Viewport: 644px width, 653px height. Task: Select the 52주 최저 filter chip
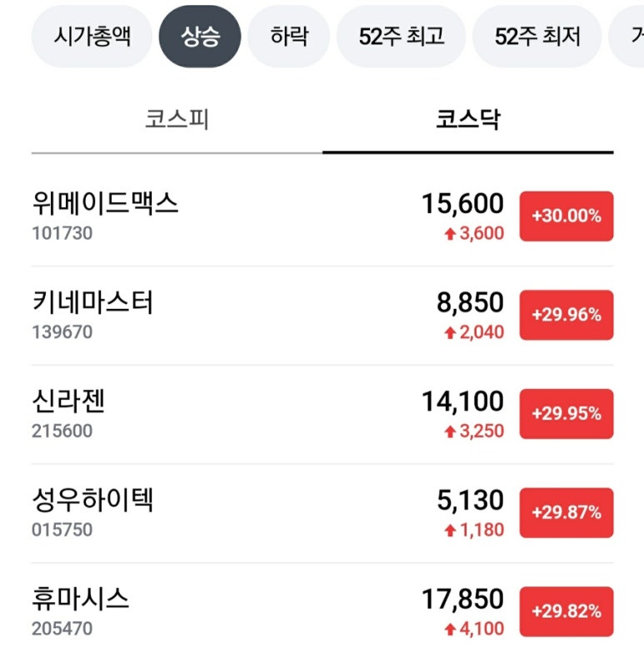(x=537, y=37)
